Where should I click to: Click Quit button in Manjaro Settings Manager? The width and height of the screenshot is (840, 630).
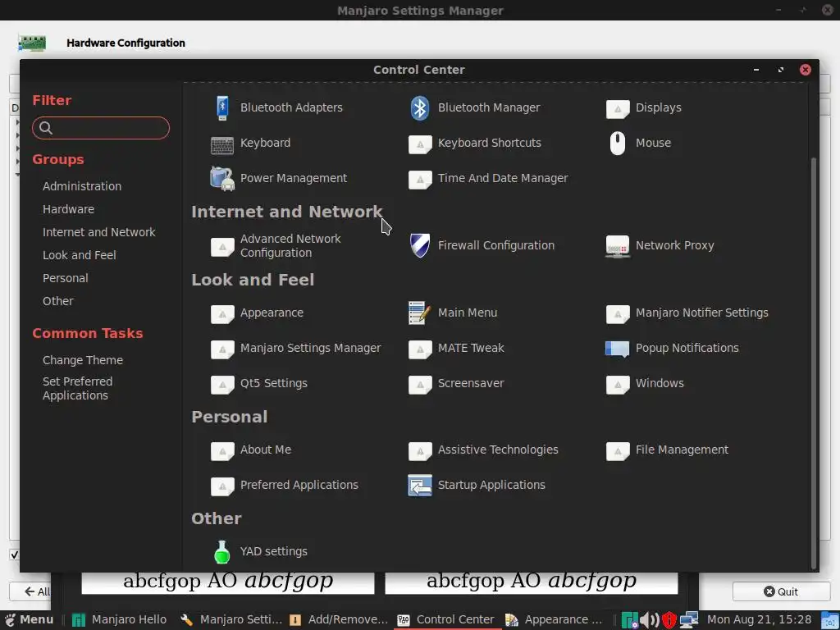coord(781,591)
